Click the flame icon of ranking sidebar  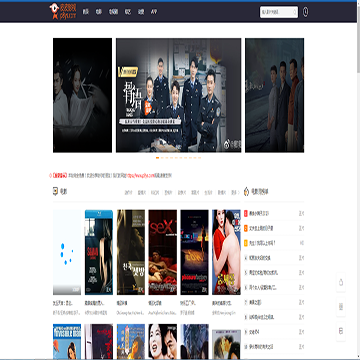click(246, 191)
